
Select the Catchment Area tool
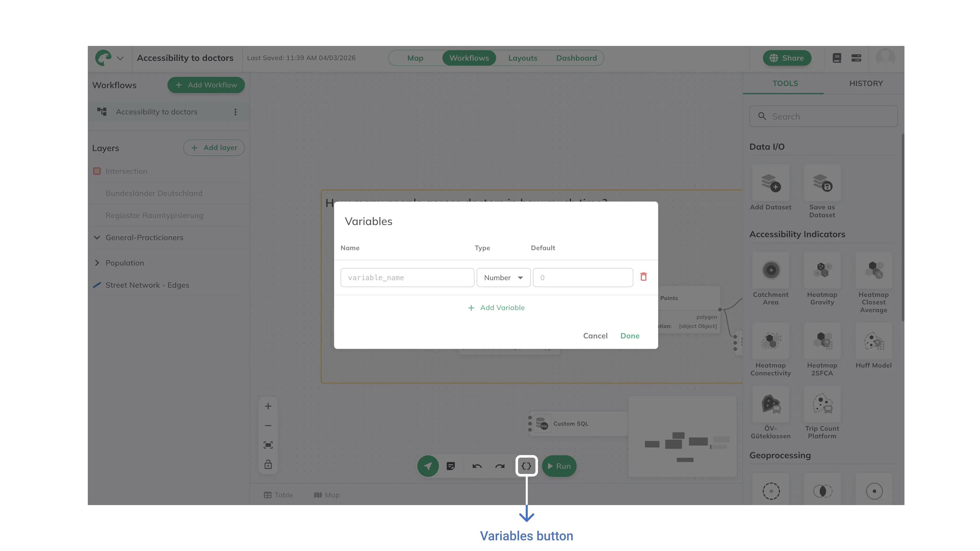tap(771, 270)
